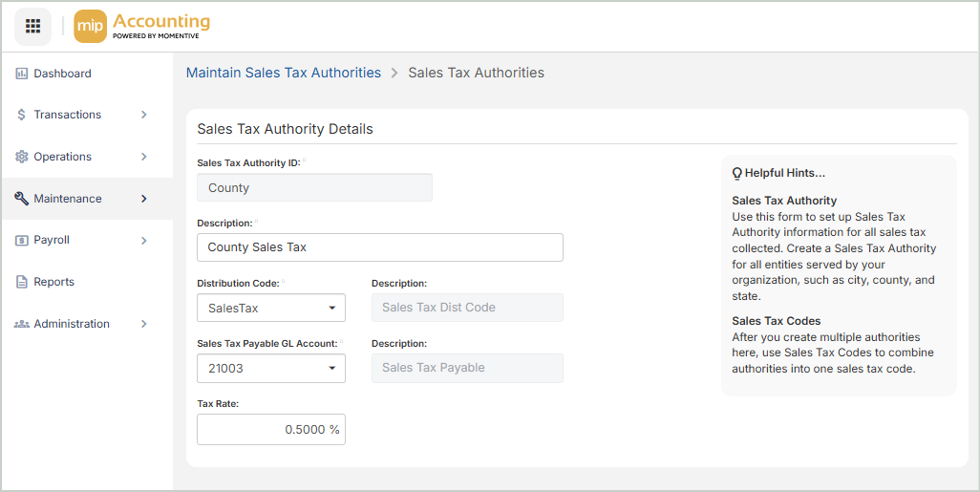The height and width of the screenshot is (492, 980).
Task: Click the Tax Rate input field
Action: [270, 430]
